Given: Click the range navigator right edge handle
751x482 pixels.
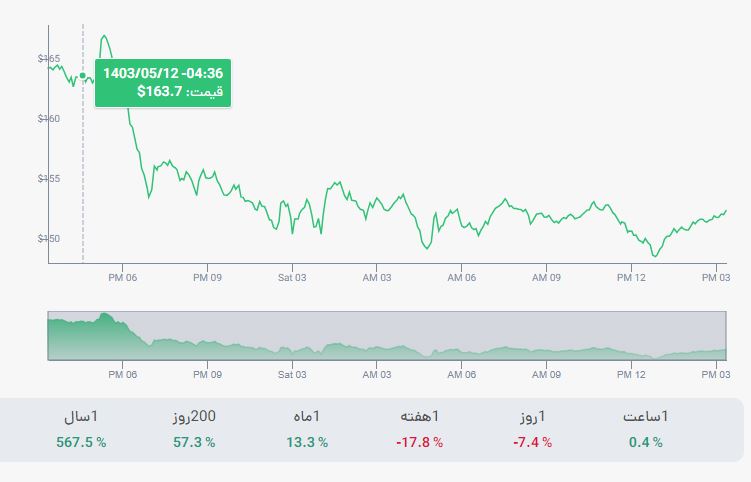Looking at the screenshot, I should pyautogui.click(x=727, y=335).
